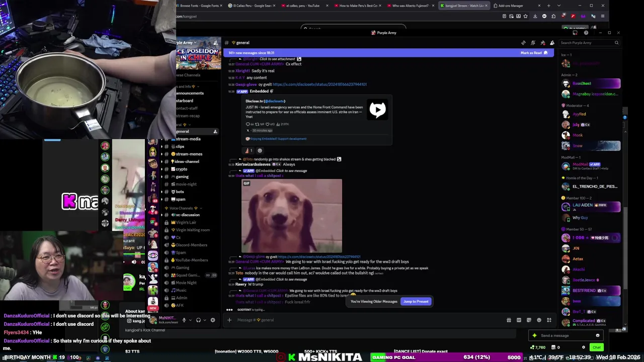Viewport: 644px width, 362px height.
Task: Open the stream-media channel
Action: click(x=188, y=139)
